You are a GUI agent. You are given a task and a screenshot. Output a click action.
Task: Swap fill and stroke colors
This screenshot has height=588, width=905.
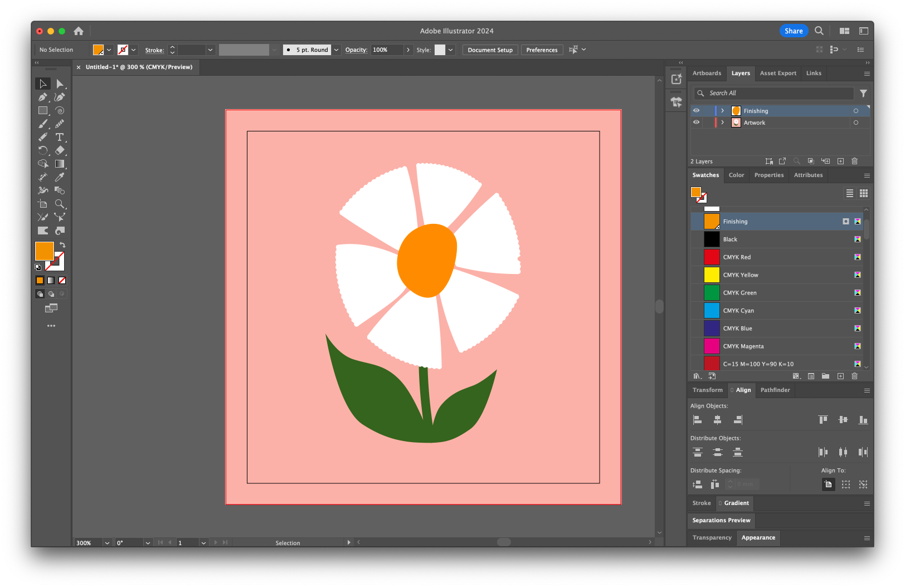(62, 245)
